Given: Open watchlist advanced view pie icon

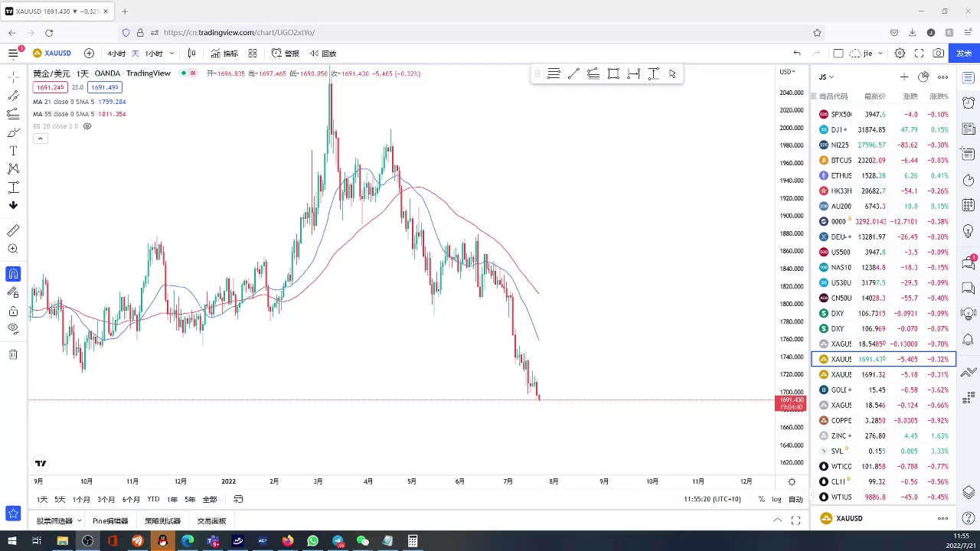Looking at the screenshot, I should pos(923,77).
